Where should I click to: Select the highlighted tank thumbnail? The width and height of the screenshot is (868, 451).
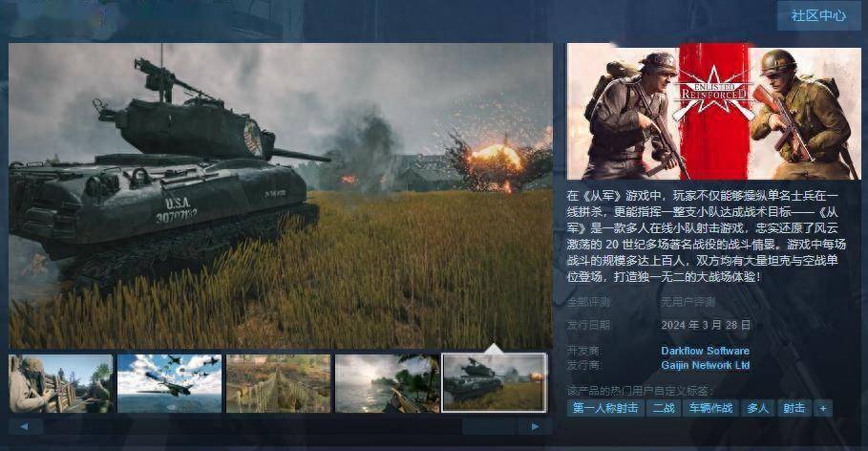tap(495, 383)
